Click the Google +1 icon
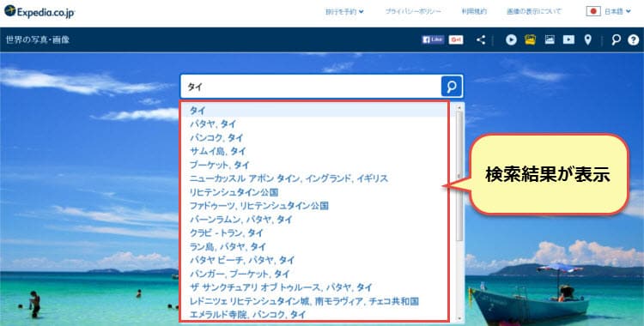Image resolution: width=644 pixels, height=326 pixels. tap(456, 39)
